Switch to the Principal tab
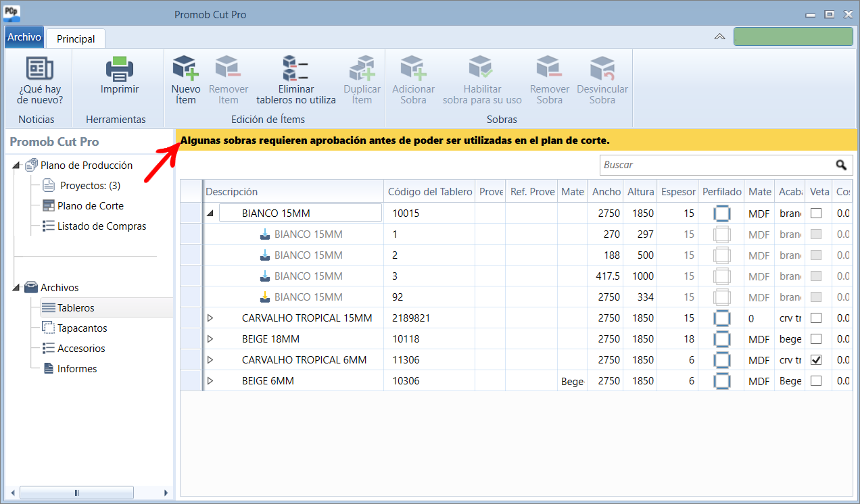860x504 pixels. pyautogui.click(x=76, y=39)
